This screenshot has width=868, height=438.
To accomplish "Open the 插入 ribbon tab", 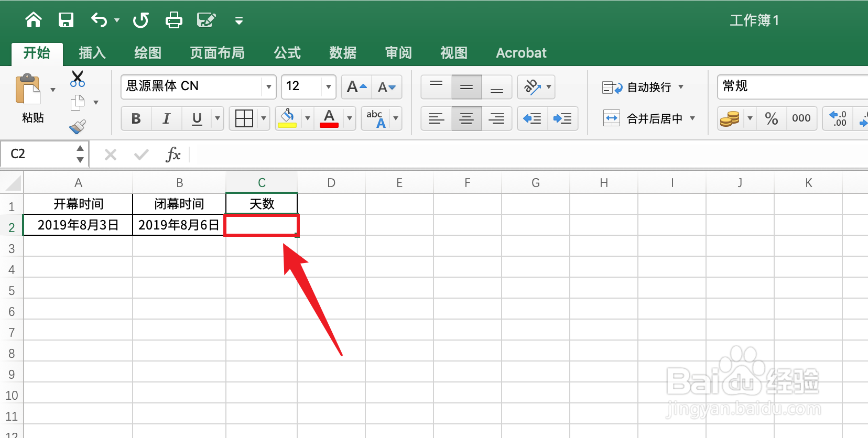I will click(x=92, y=53).
